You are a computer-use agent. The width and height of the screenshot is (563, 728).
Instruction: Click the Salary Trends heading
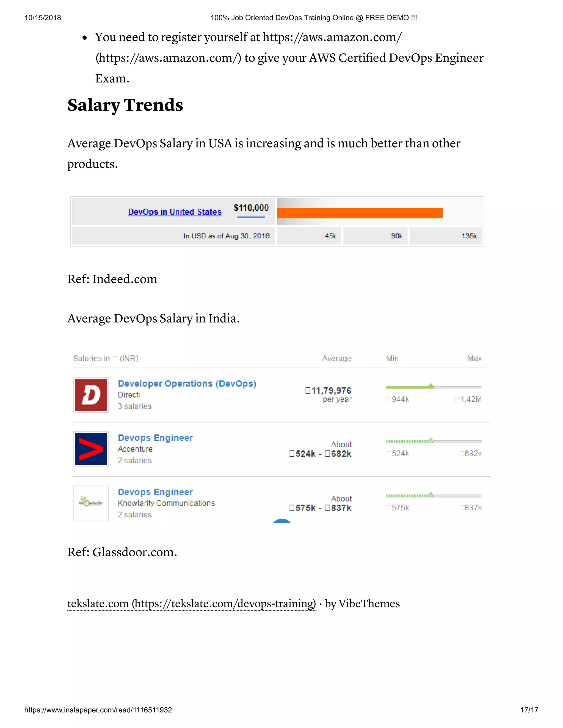pos(125,105)
